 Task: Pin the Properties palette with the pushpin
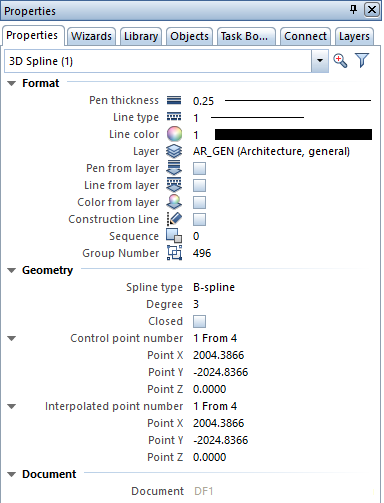pyautogui.click(x=353, y=10)
